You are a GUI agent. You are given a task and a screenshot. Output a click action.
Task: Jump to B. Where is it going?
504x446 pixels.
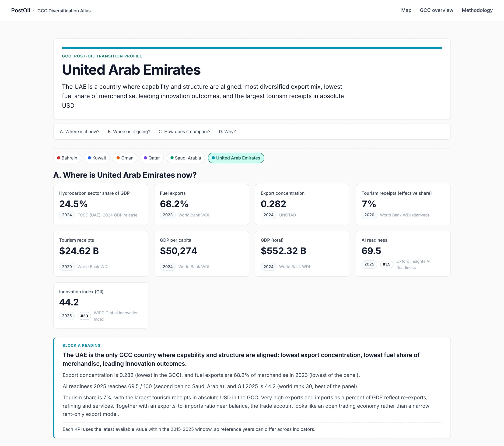(129, 131)
